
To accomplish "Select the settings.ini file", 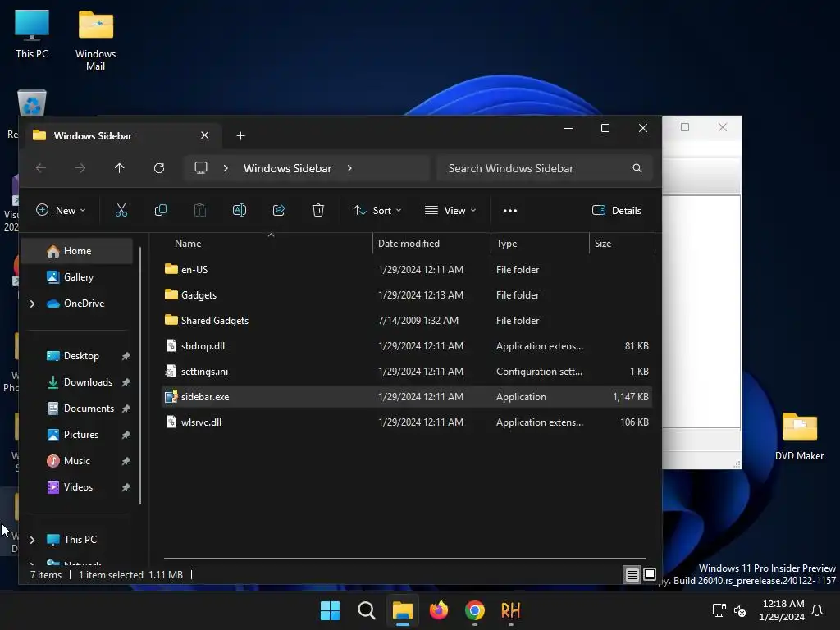I will [x=407, y=372].
